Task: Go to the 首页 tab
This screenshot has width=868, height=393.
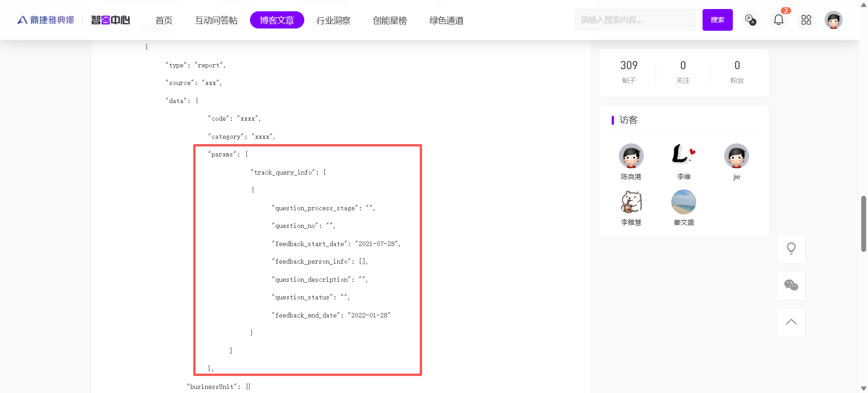Action: 164,20
